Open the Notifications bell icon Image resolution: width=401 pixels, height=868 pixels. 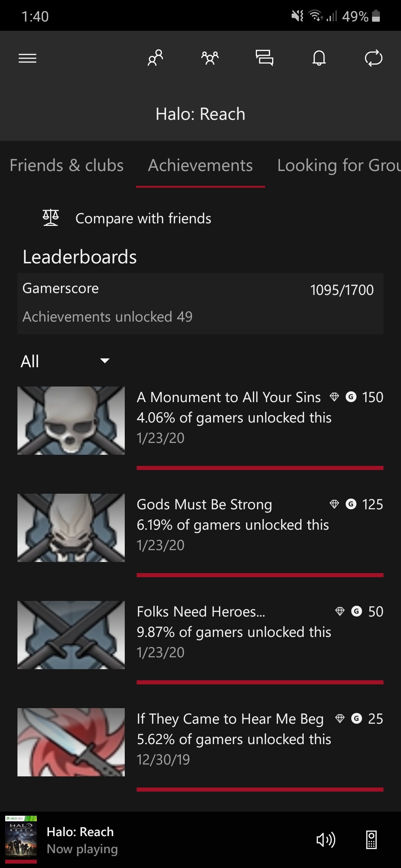[319, 58]
